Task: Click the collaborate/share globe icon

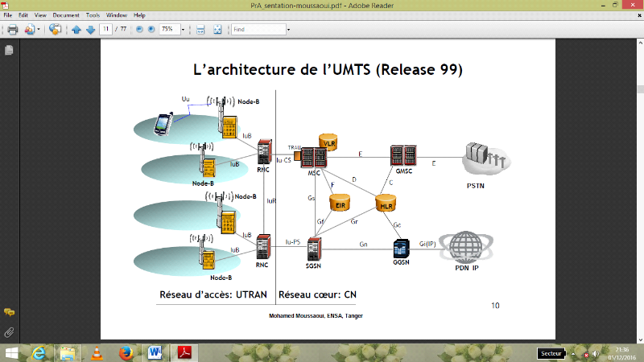Action: pos(54,30)
